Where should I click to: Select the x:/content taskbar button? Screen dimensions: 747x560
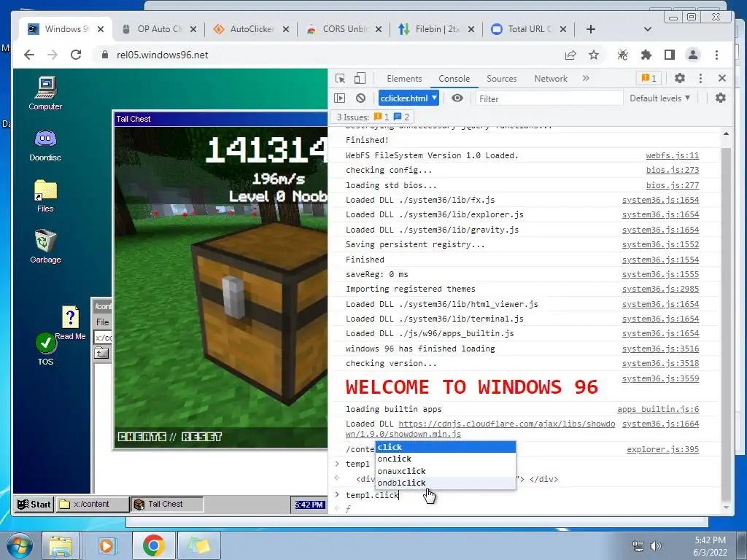(93, 505)
